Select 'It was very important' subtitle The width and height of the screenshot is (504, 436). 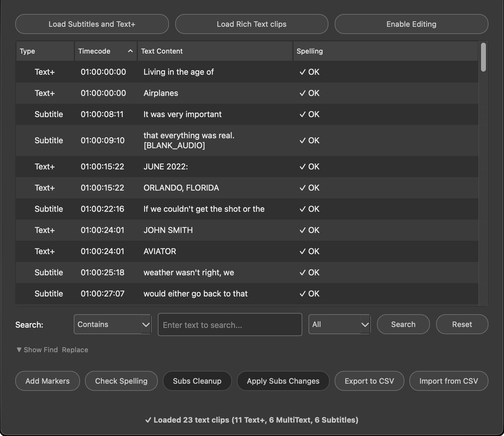click(247, 114)
